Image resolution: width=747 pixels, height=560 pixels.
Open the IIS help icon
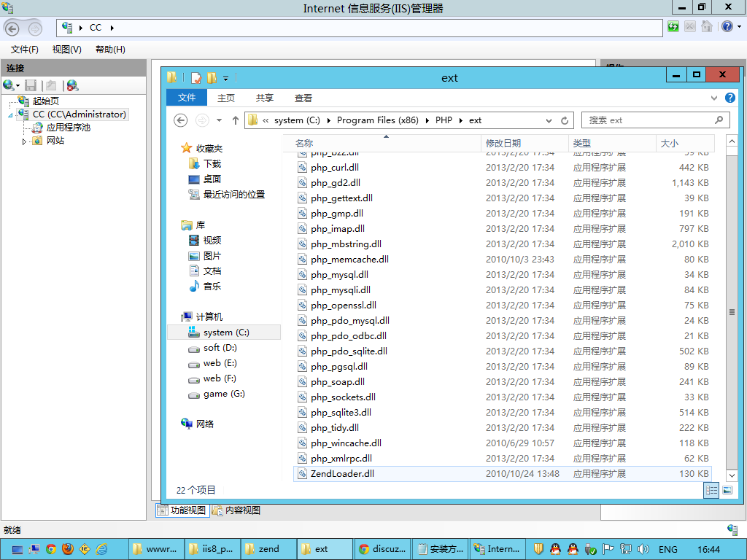(x=727, y=27)
